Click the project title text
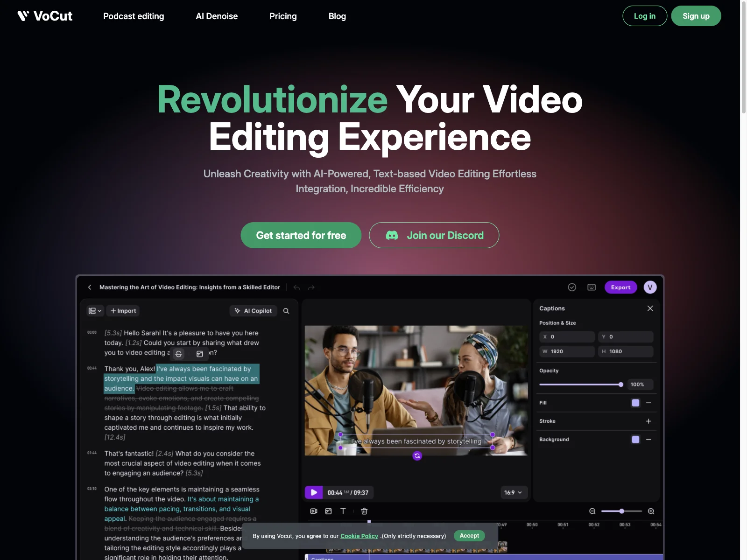This screenshot has width=747, height=560. coord(190,287)
